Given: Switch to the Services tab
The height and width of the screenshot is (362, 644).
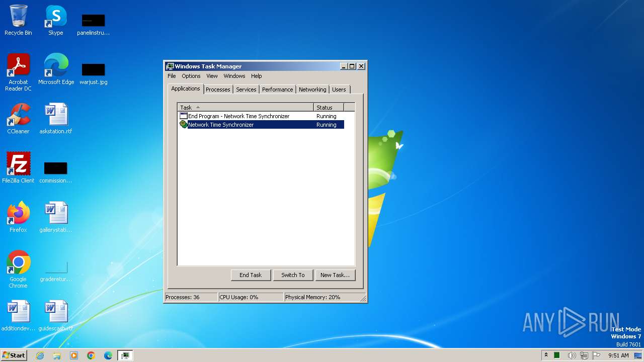Looking at the screenshot, I should pyautogui.click(x=246, y=89).
